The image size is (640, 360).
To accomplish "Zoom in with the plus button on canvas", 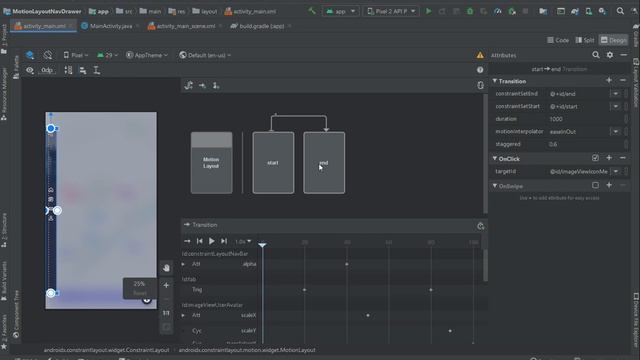I will 166,285.
